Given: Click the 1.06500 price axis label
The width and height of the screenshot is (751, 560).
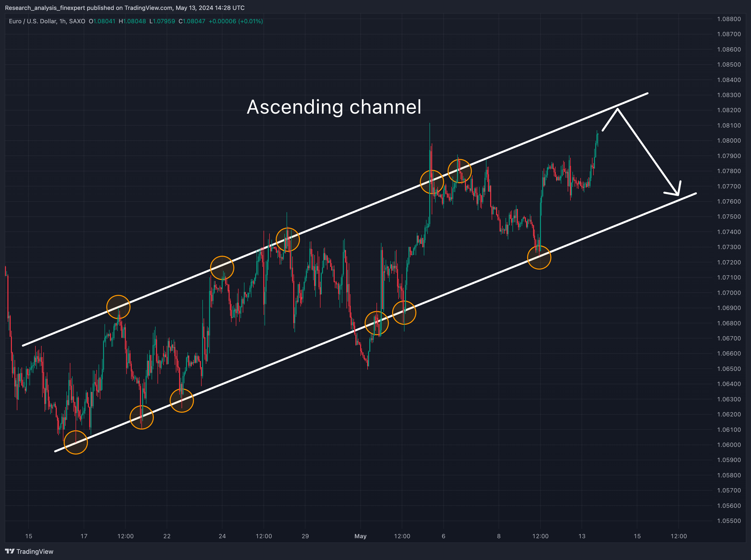Looking at the screenshot, I should point(729,369).
